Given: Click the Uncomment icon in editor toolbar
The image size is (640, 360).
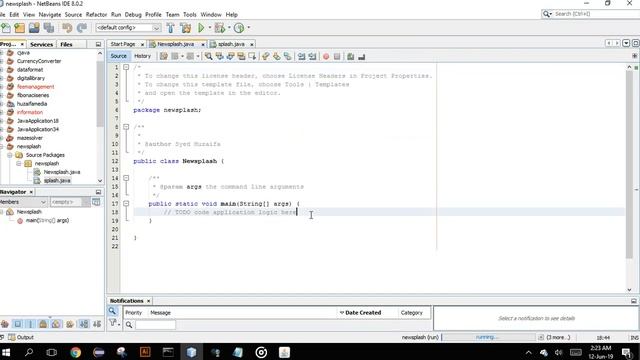Looking at the screenshot, I should tap(362, 56).
